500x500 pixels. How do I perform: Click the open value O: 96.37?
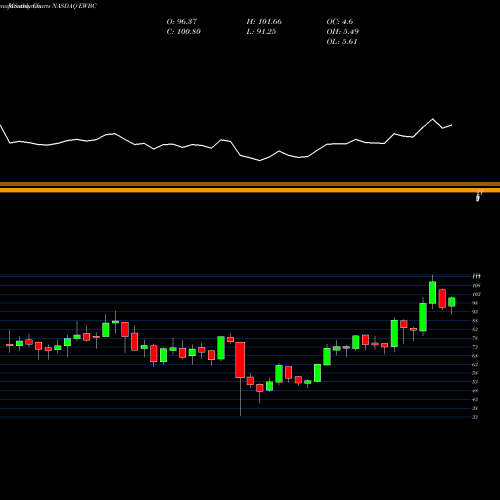point(182,22)
